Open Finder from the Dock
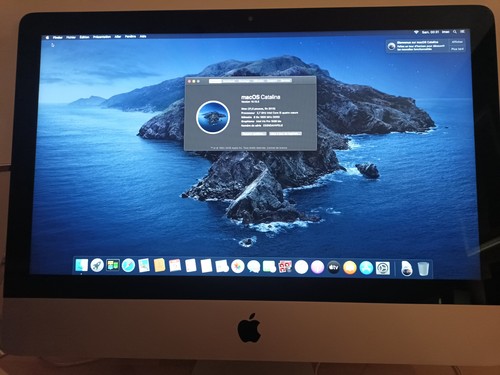This screenshot has height=375, width=500. point(81,265)
